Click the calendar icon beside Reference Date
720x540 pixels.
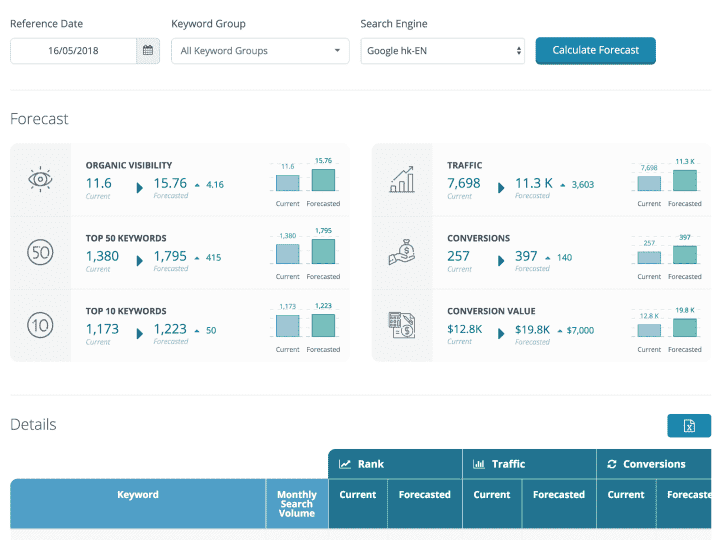pyautogui.click(x=148, y=51)
